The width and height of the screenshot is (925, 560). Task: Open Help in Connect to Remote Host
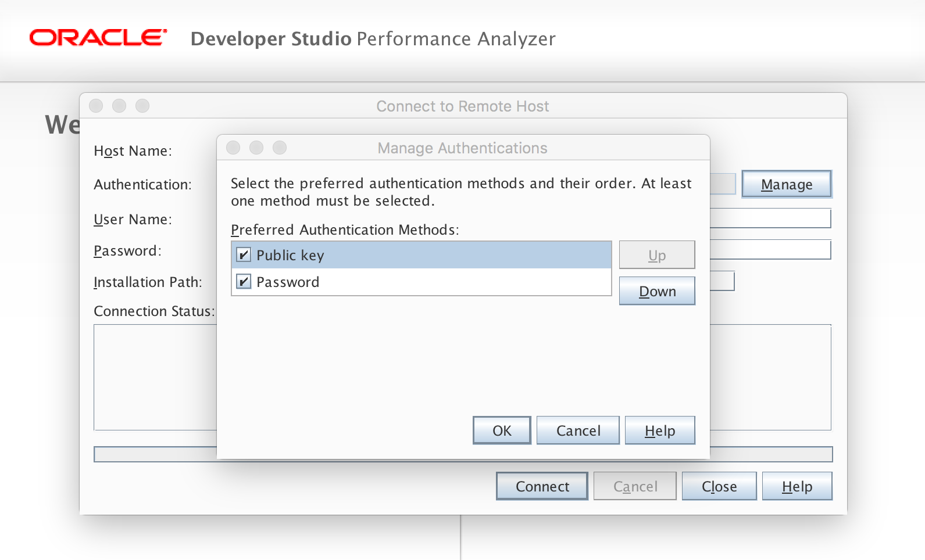pyautogui.click(x=797, y=486)
